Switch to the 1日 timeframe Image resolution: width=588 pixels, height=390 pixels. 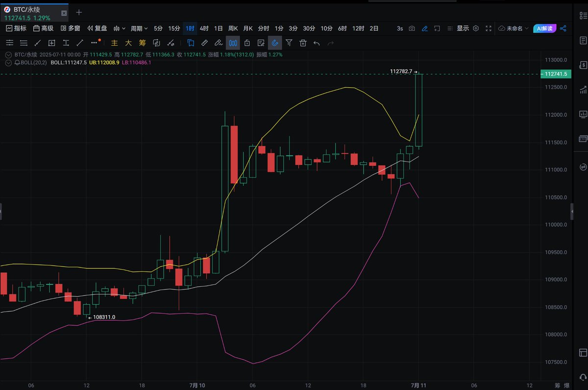tap(219, 28)
